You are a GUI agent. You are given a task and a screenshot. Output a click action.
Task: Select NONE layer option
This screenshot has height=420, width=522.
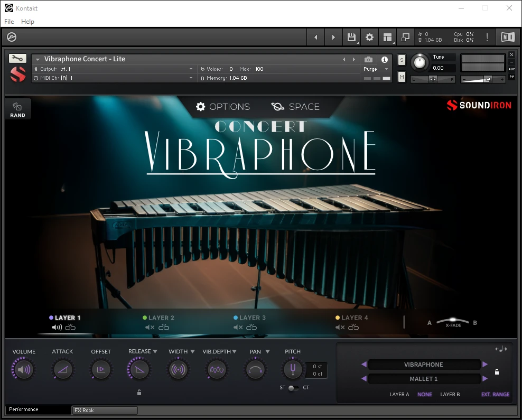[424, 394]
